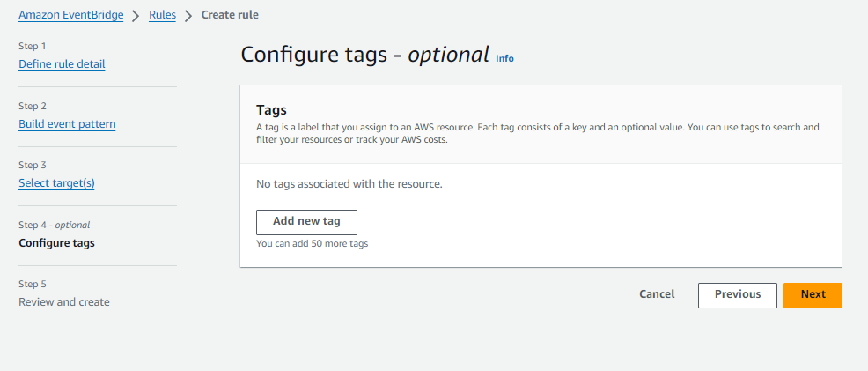Screen dimensions: 868x371
Task: Open the Info link beside page title
Action: click(504, 58)
